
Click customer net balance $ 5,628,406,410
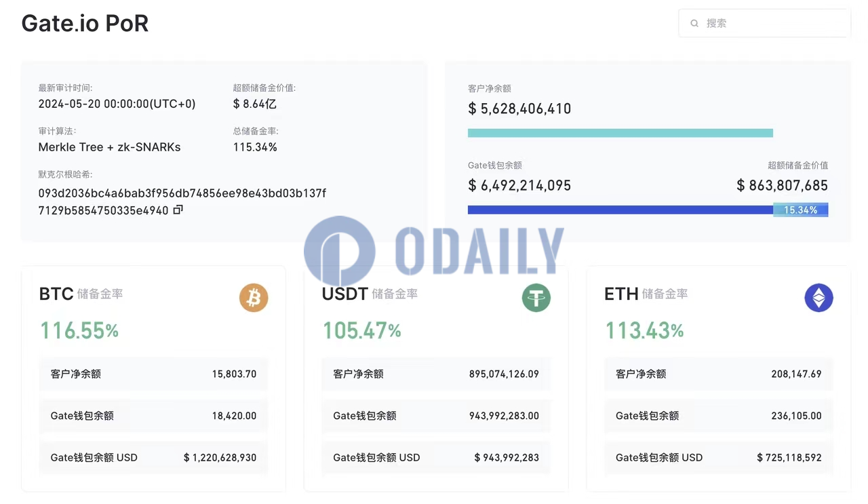tap(519, 109)
